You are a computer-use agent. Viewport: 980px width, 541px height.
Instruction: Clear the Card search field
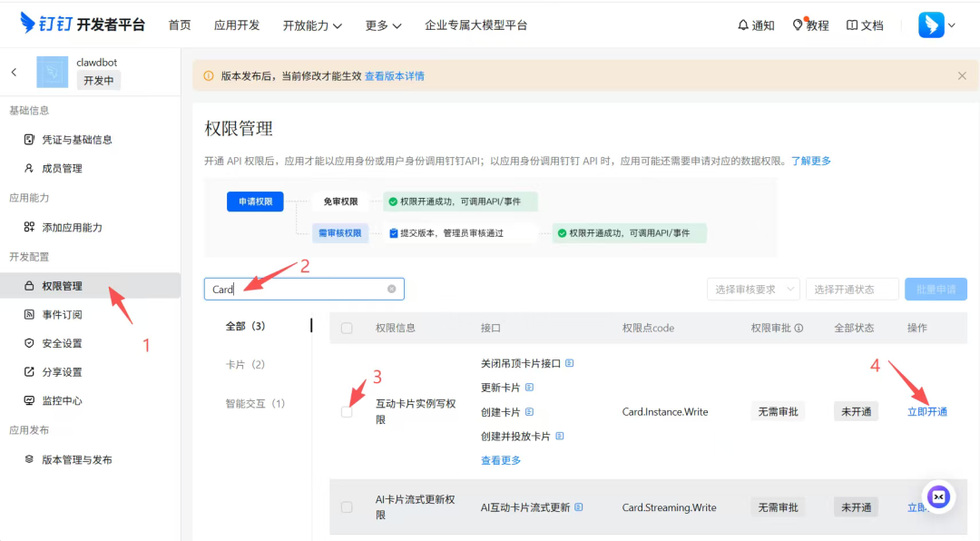[391, 289]
